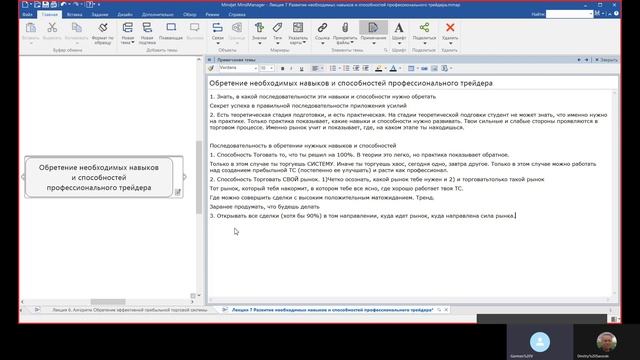Toggle numbered list in notes toolbar
The image size is (640, 360).
point(333,69)
